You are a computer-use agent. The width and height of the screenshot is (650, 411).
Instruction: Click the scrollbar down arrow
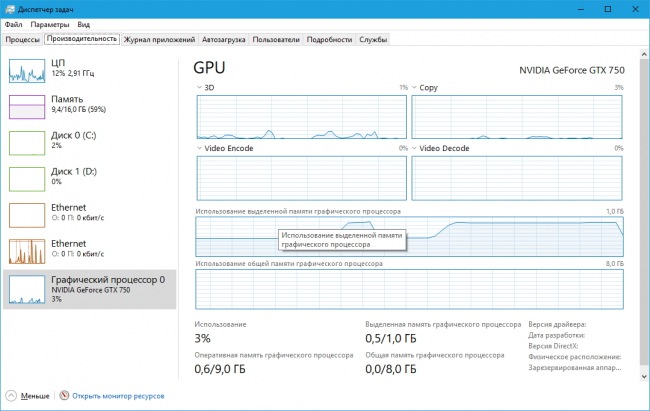(x=644, y=377)
